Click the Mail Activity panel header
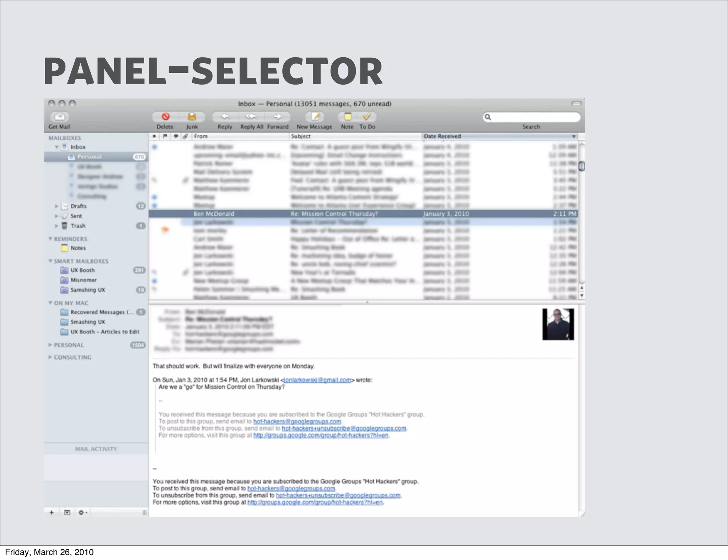This screenshot has width=728, height=560. coord(96,449)
